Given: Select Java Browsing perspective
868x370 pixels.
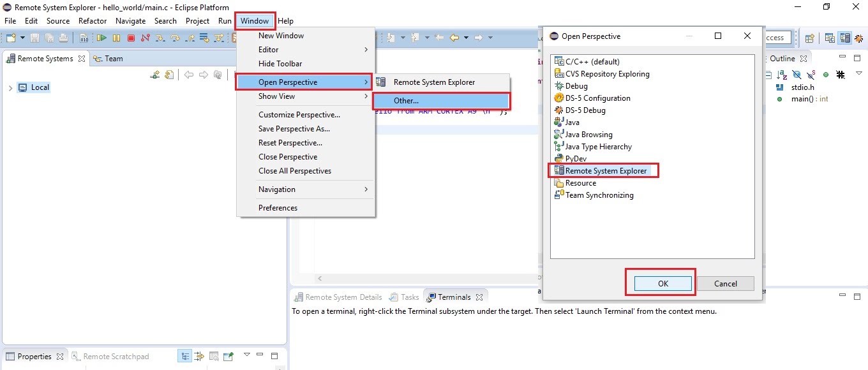Looking at the screenshot, I should [583, 135].
